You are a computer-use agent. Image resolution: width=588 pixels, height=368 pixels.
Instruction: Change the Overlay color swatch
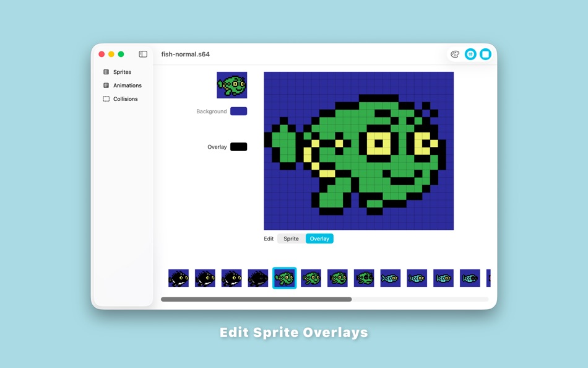(240, 147)
